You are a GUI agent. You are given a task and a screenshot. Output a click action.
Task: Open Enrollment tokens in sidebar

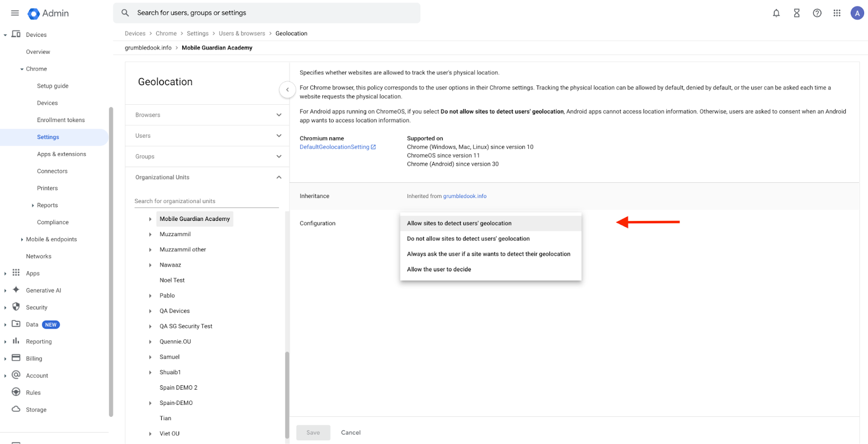click(x=61, y=120)
